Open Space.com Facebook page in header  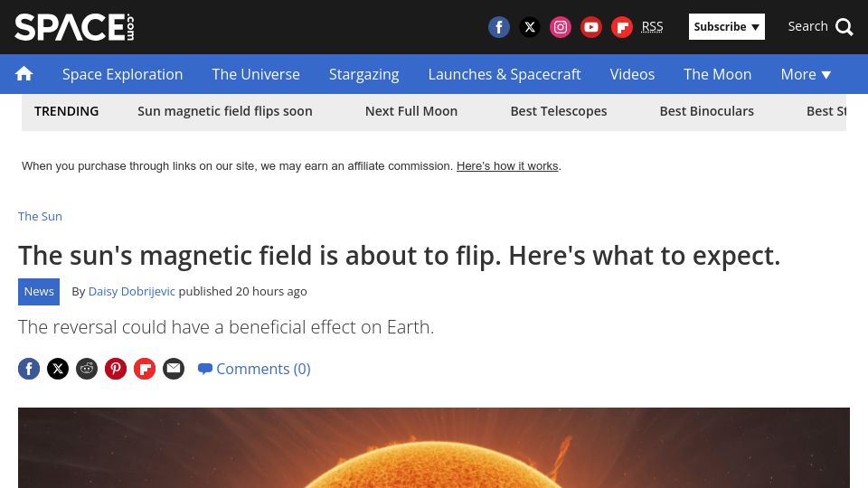pyautogui.click(x=499, y=26)
